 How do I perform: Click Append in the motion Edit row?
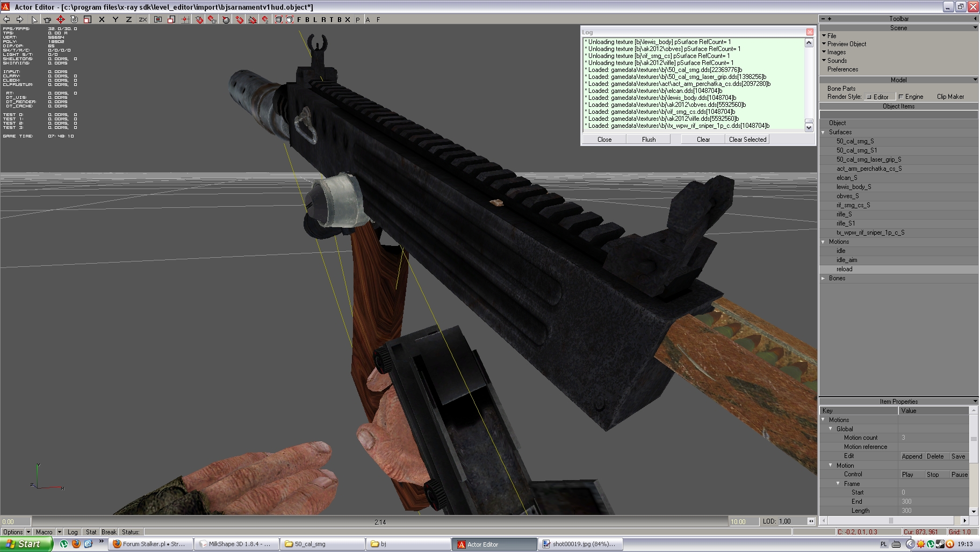pyautogui.click(x=912, y=456)
